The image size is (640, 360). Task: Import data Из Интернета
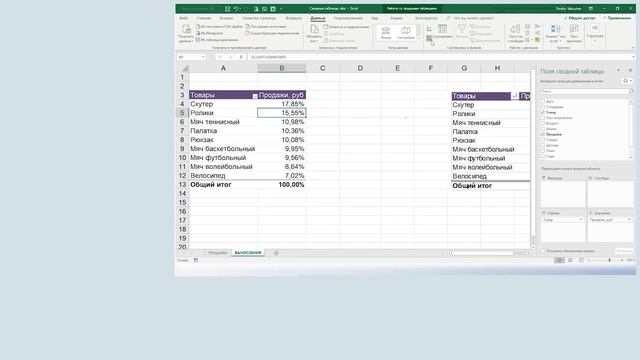pyautogui.click(x=209, y=33)
